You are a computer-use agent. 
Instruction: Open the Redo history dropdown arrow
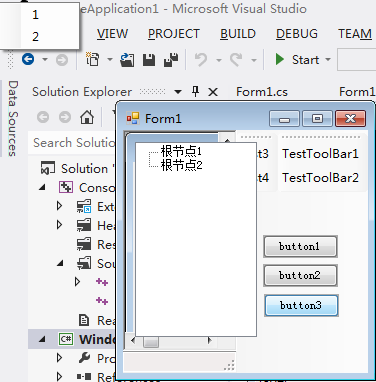[254, 60]
